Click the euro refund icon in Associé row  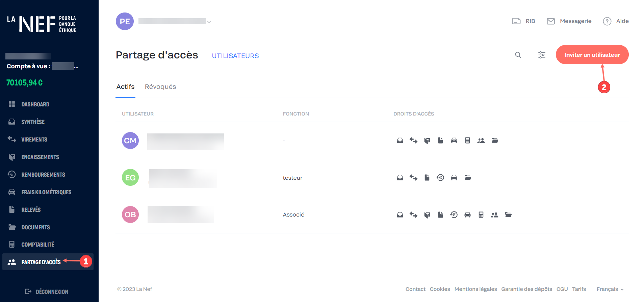click(x=454, y=215)
